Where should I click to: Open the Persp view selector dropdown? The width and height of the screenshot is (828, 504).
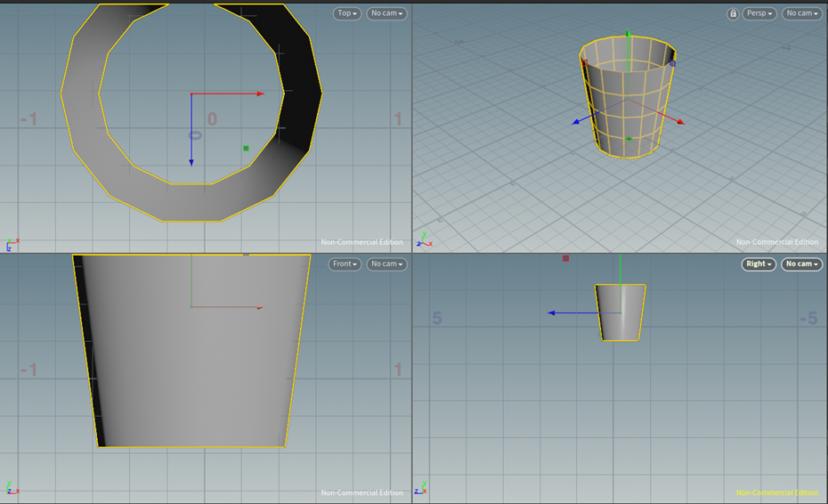(x=759, y=13)
